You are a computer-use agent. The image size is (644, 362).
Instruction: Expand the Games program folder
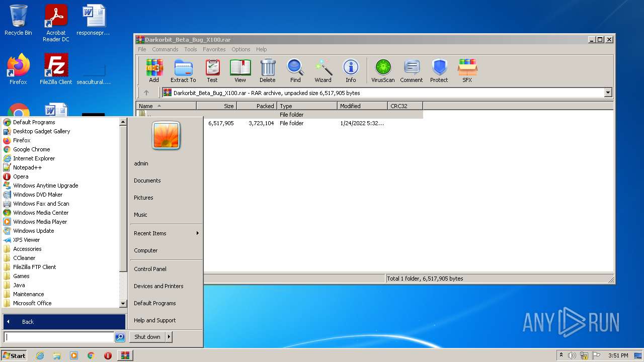(21, 276)
